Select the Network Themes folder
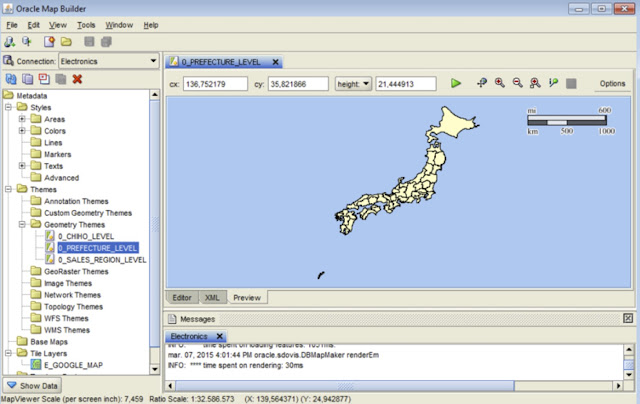Image resolution: width=640 pixels, height=404 pixels. (x=72, y=295)
